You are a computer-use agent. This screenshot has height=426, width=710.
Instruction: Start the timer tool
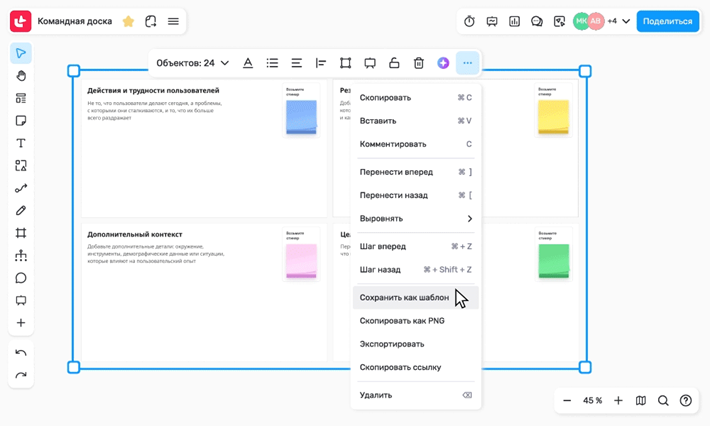click(469, 21)
